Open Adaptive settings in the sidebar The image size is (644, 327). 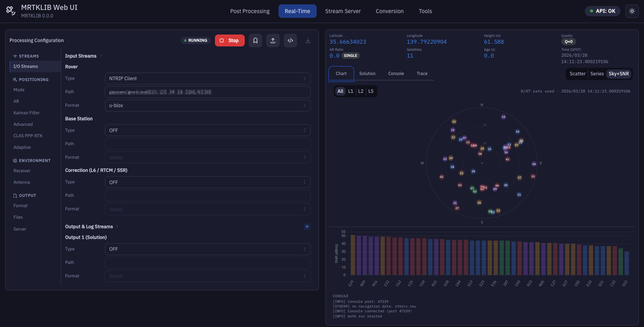[x=35, y=148]
